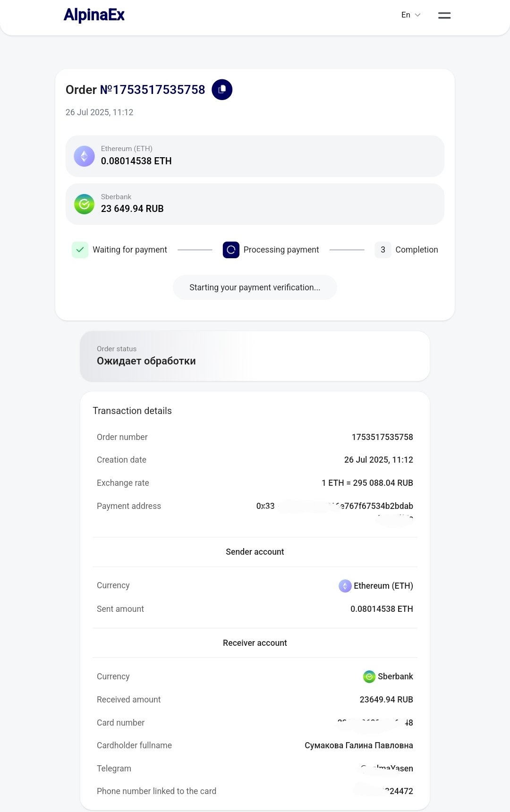Click the Sender account section header

coord(255,552)
